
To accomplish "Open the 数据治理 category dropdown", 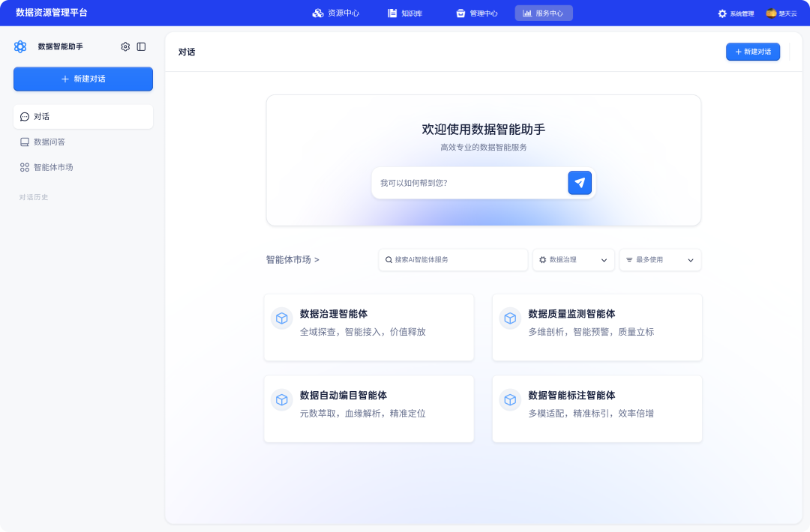I will point(574,259).
